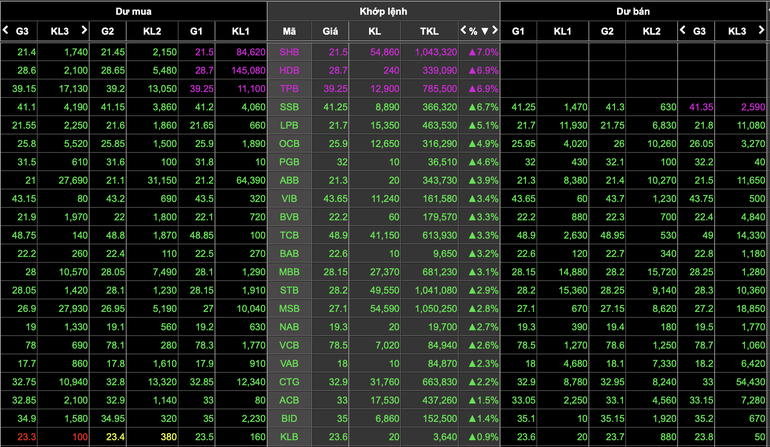Select the Dư bán header group

633,11
